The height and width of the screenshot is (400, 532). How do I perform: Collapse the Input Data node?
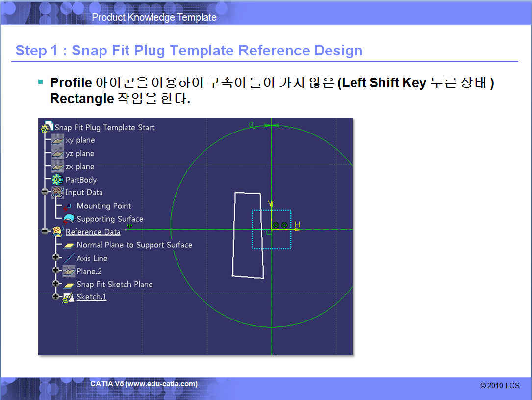coord(46,193)
